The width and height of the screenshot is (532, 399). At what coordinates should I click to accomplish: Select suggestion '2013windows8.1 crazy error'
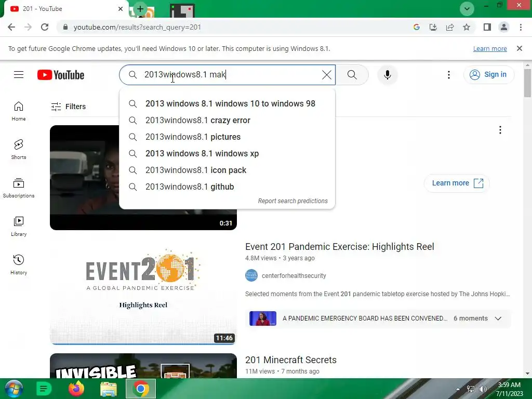(x=227, y=120)
